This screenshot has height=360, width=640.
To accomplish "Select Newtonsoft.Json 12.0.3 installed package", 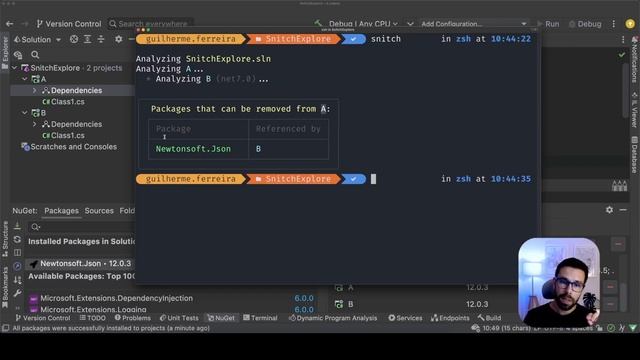I will click(x=81, y=264).
